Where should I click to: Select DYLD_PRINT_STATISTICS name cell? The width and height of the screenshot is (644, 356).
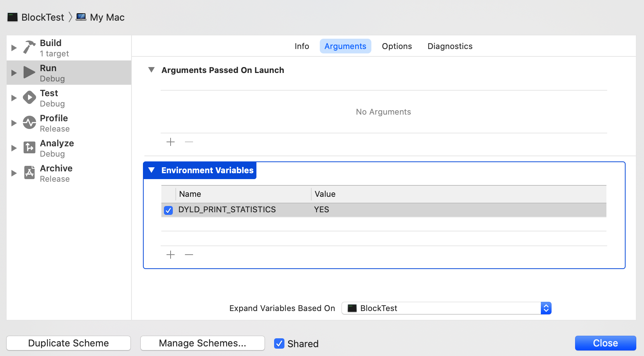tap(227, 210)
